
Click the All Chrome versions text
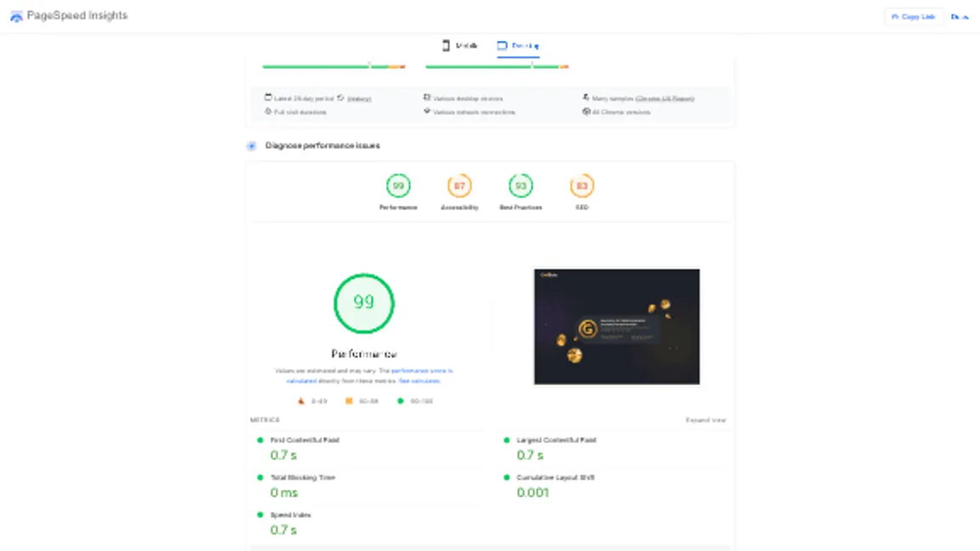pos(621,112)
